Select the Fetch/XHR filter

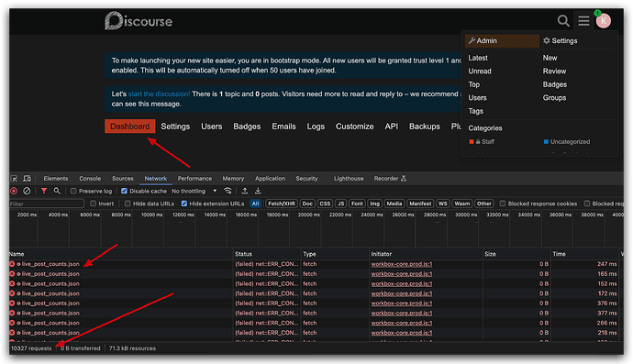[282, 204]
